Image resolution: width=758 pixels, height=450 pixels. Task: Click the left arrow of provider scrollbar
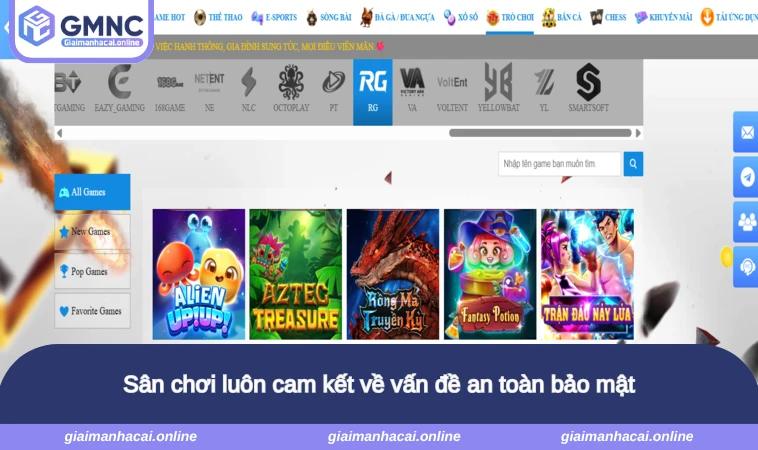(59, 133)
